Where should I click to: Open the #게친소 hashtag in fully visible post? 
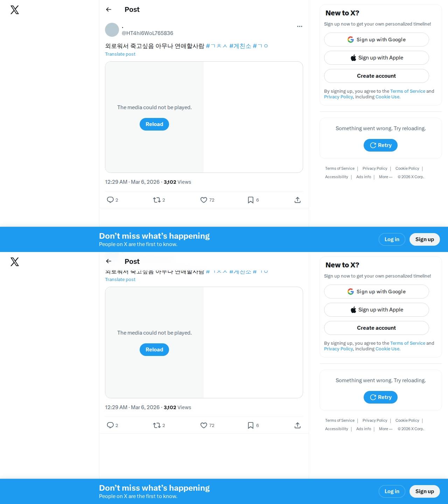pos(240,46)
